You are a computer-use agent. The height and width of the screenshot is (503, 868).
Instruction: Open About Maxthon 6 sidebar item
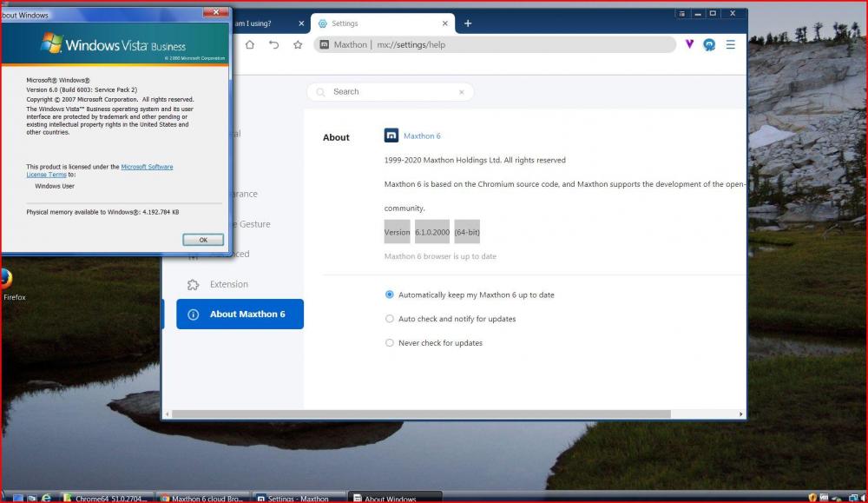pos(240,314)
